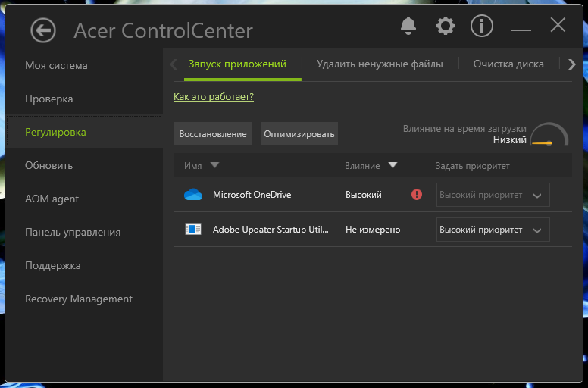Screen dimensions: 588x388
Task: Click the Задать приоритет column header
Action: pyautogui.click(x=473, y=166)
